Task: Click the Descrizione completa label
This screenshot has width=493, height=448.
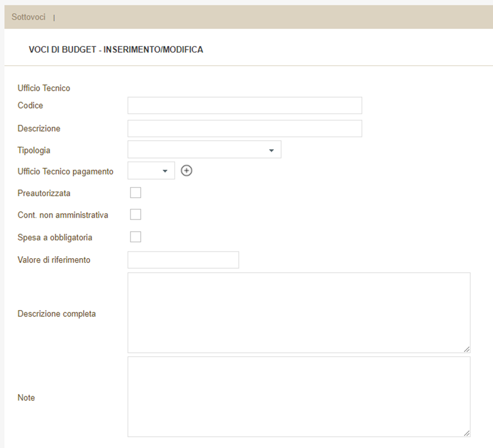Action: (x=56, y=314)
